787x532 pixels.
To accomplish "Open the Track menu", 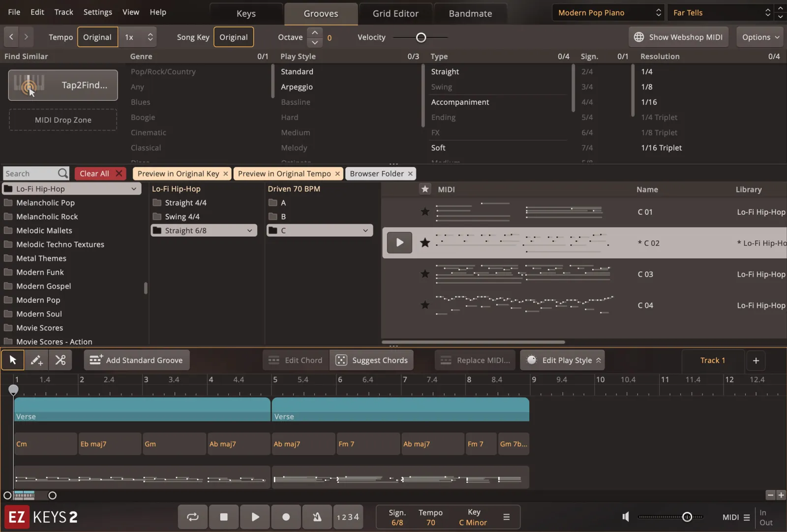I will coord(63,12).
